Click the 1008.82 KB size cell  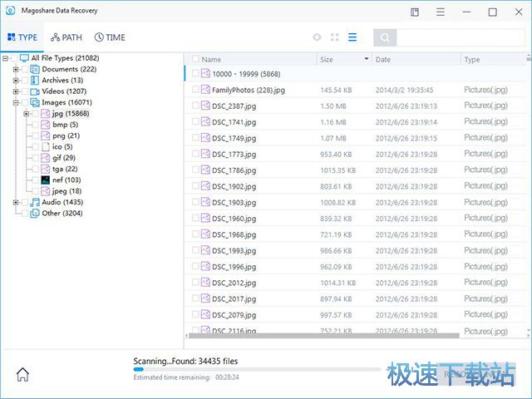338,203
